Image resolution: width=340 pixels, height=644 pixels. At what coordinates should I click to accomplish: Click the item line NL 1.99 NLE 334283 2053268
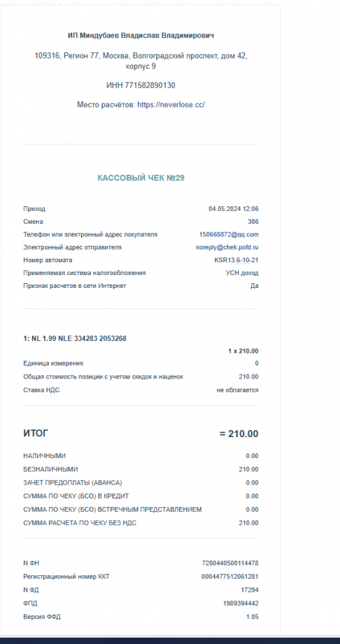tap(75, 338)
